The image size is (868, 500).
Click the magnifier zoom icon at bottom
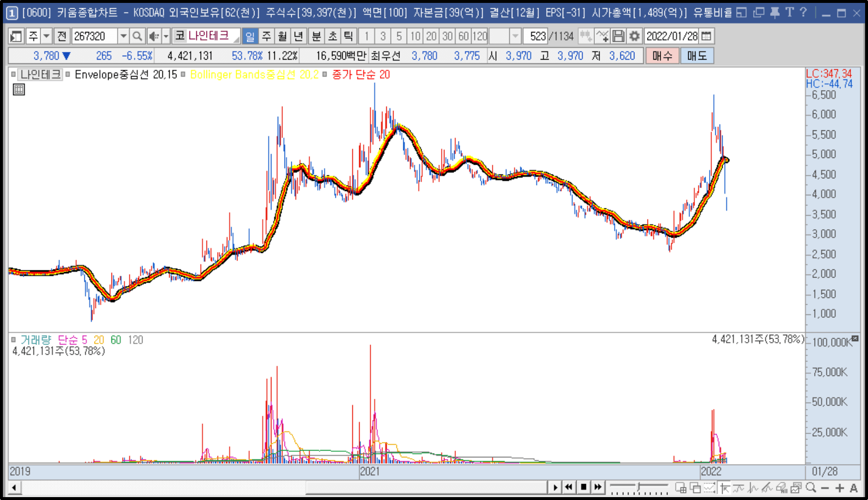811,488
